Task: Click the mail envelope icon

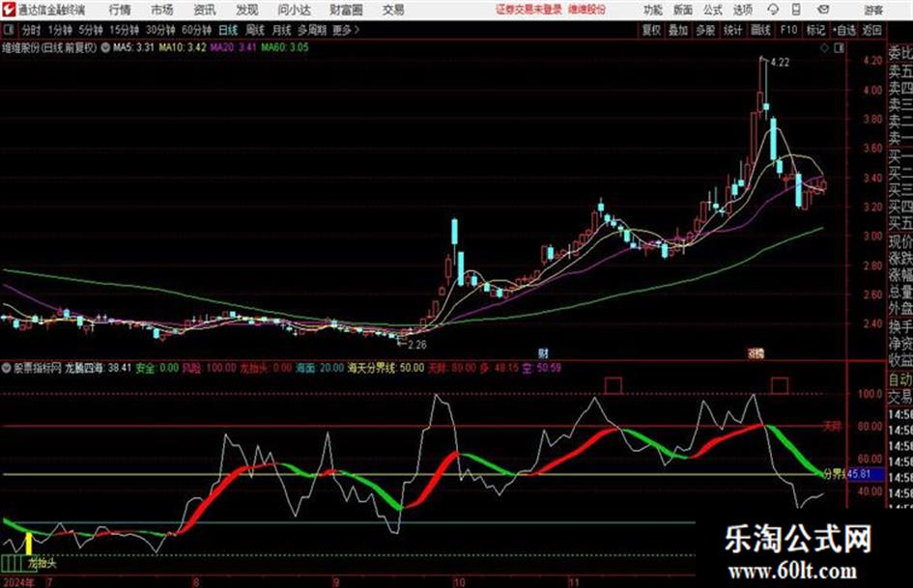Action: click(x=823, y=10)
